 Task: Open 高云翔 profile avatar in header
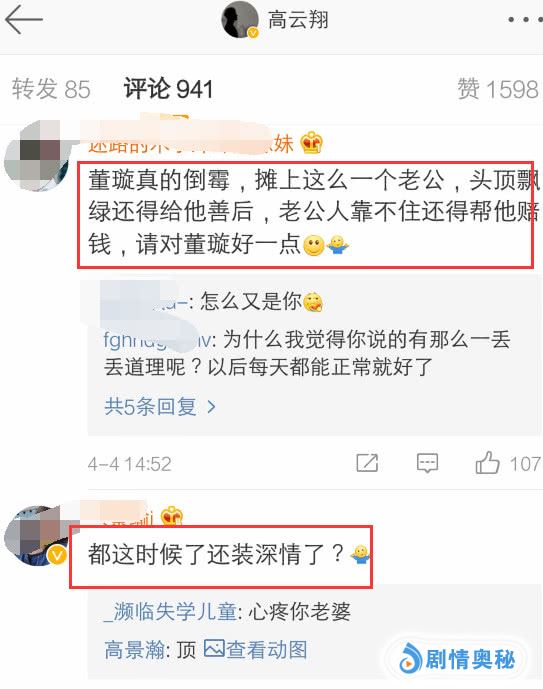(240, 19)
